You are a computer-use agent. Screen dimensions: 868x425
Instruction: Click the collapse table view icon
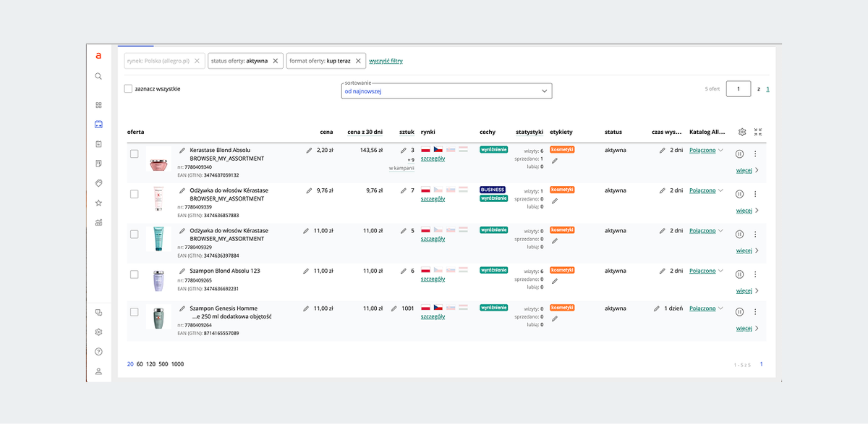tap(757, 132)
